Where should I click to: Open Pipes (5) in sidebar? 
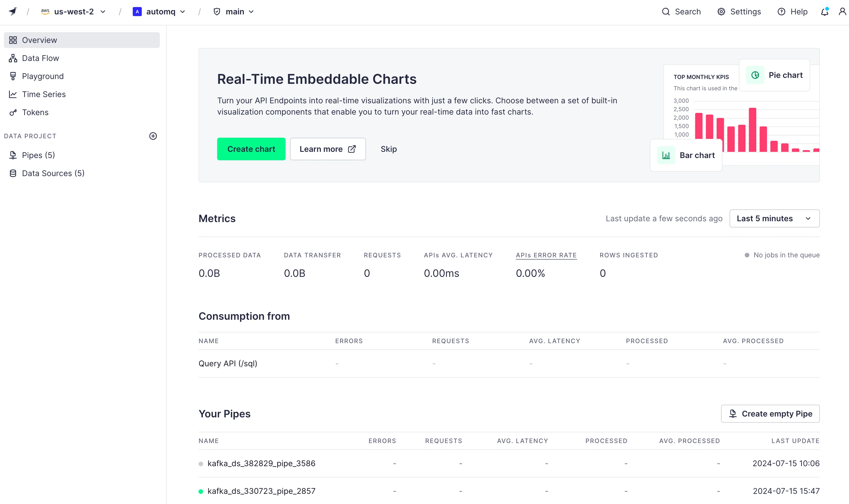pos(38,155)
